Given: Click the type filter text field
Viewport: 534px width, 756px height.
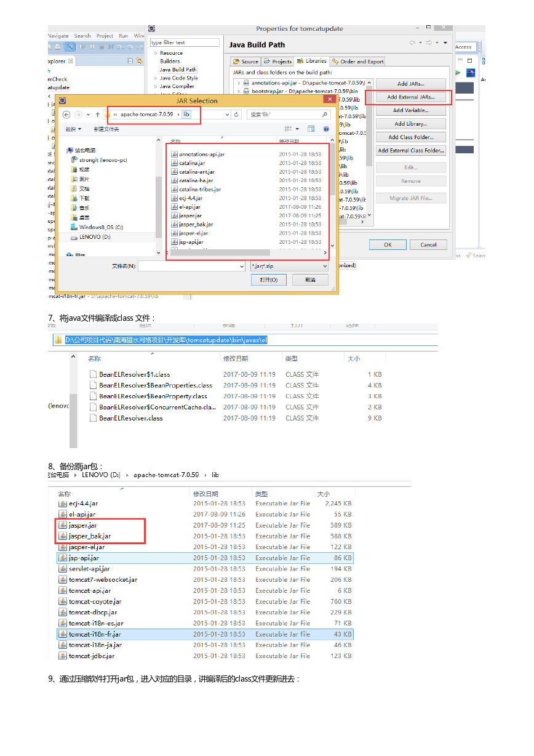Looking at the screenshot, I should point(185,42).
